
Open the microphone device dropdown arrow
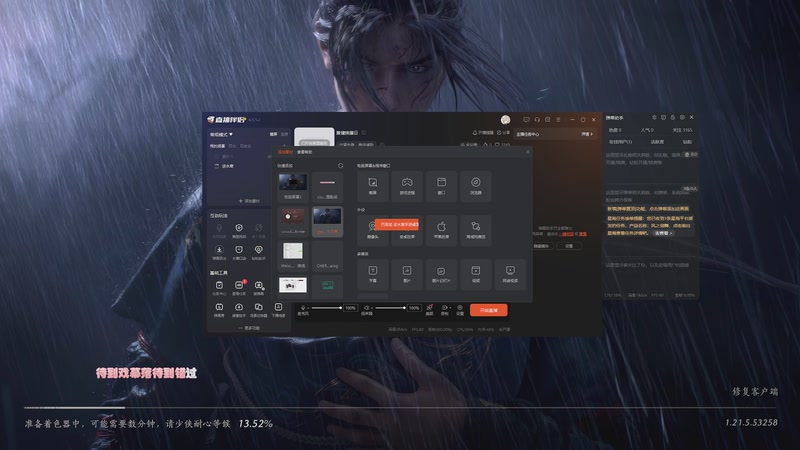pos(308,308)
